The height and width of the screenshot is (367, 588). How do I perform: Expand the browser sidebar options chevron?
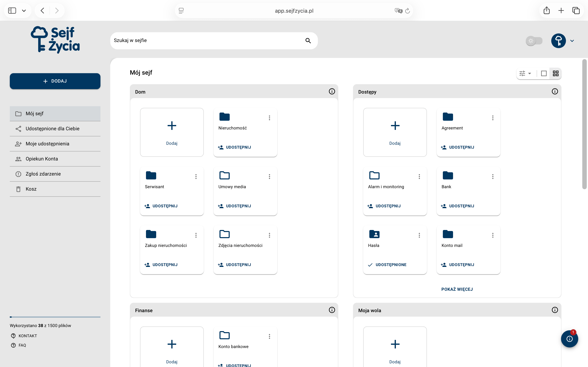click(24, 11)
